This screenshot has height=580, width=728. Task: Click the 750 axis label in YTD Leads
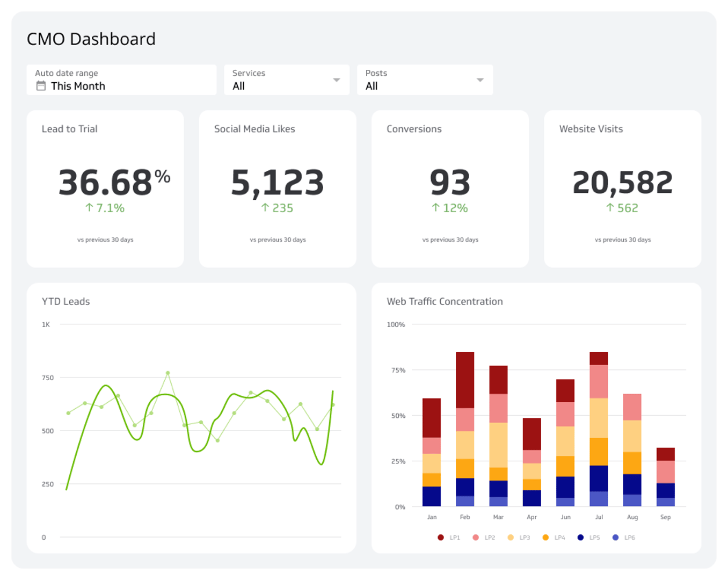pyautogui.click(x=48, y=378)
